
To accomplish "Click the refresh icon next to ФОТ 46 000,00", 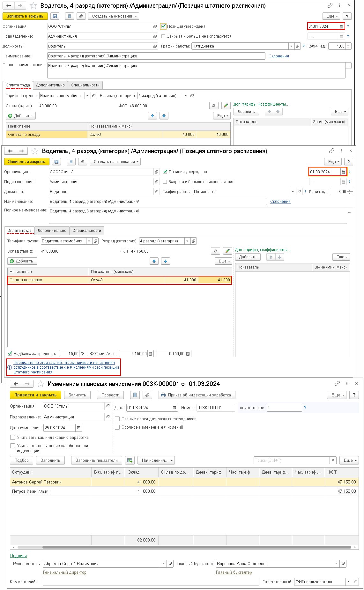I will point(214,106).
